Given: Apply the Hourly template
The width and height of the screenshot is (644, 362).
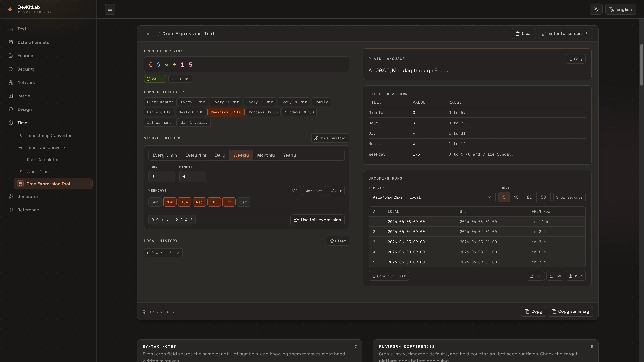Looking at the screenshot, I should click(x=321, y=102).
